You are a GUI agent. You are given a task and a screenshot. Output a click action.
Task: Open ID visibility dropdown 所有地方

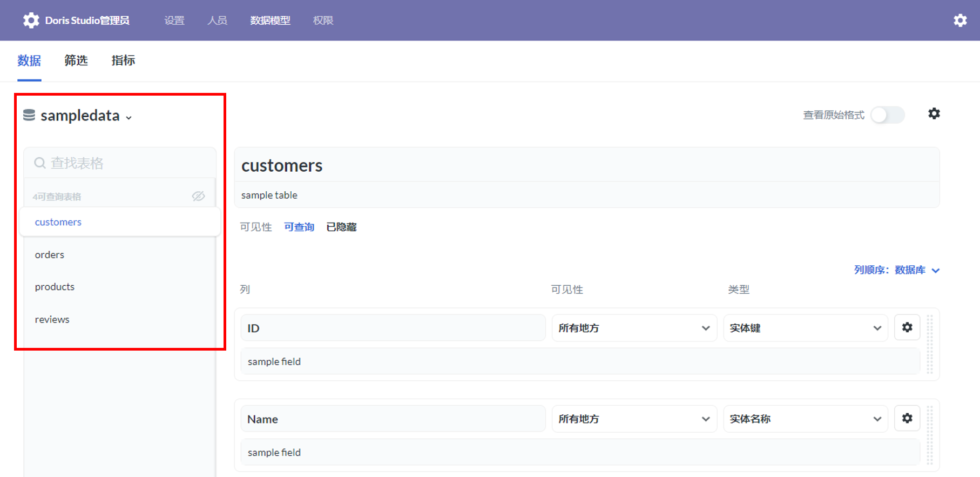(x=634, y=328)
